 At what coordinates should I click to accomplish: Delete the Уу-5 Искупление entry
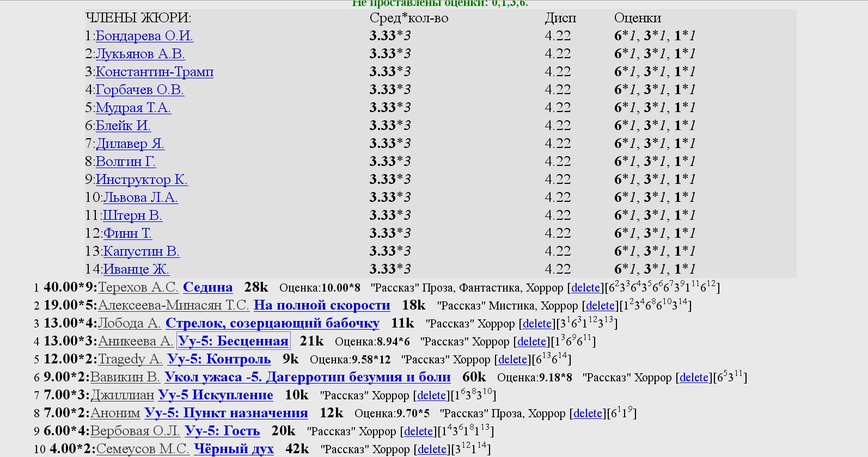pos(431,396)
